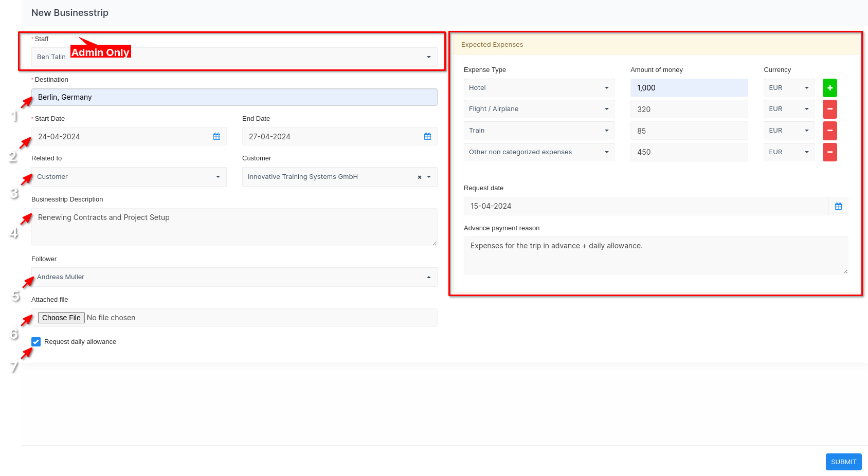Clear the selected customer with the x icon
Screen dimensions: 868x476
coord(420,177)
